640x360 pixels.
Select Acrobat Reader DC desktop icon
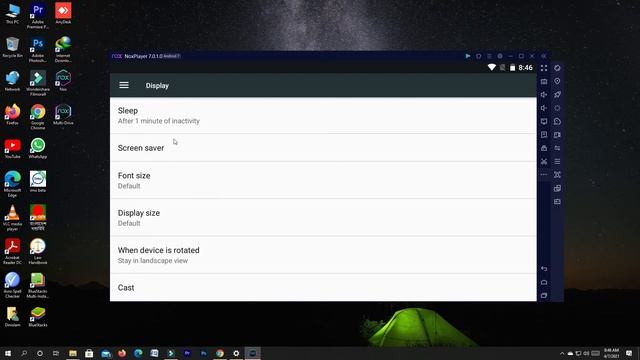[12, 251]
